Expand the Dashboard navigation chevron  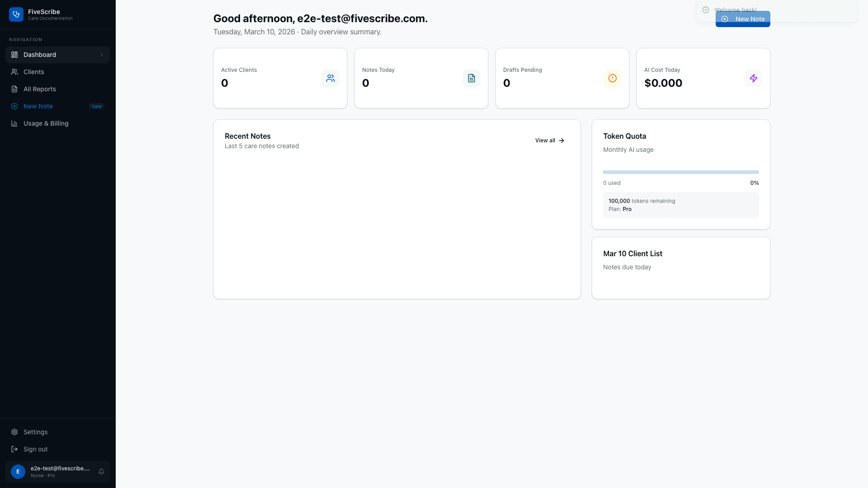(102, 55)
